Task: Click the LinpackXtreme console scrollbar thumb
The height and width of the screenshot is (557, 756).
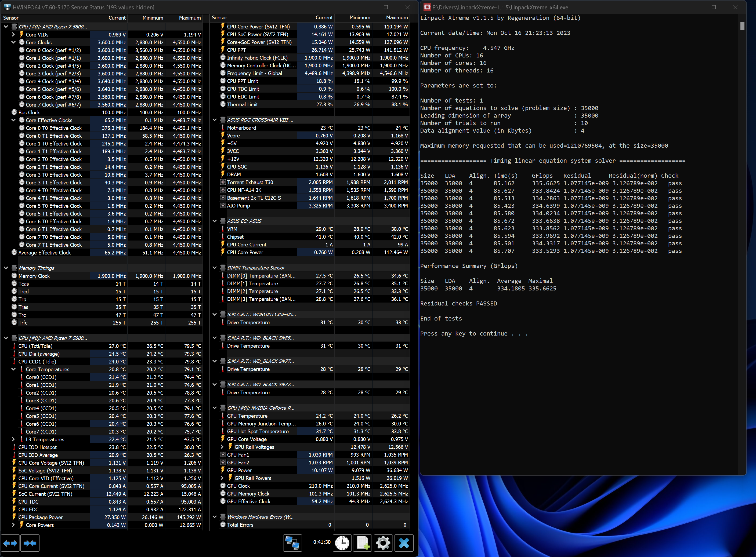Action: pyautogui.click(x=742, y=26)
